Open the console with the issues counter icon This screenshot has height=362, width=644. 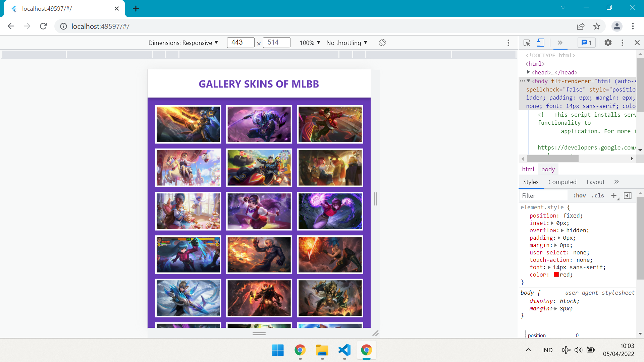[586, 43]
